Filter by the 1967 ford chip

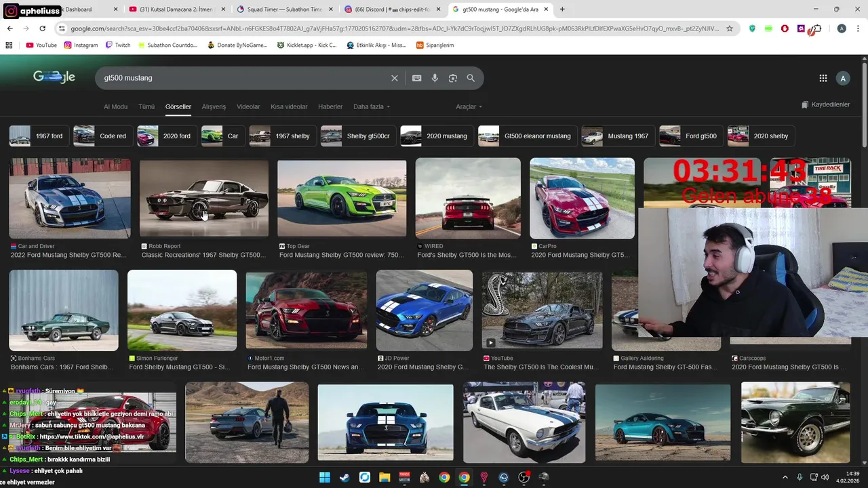click(x=39, y=136)
